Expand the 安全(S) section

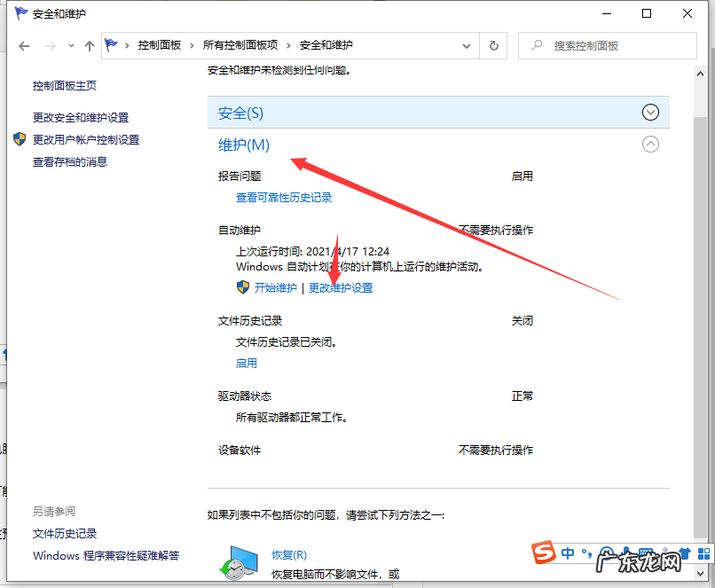(x=650, y=112)
